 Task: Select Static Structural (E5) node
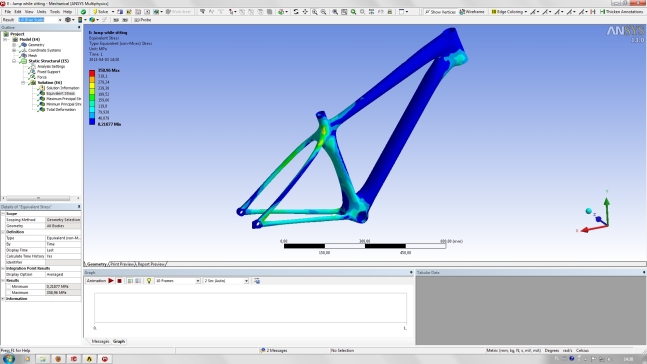point(48,61)
